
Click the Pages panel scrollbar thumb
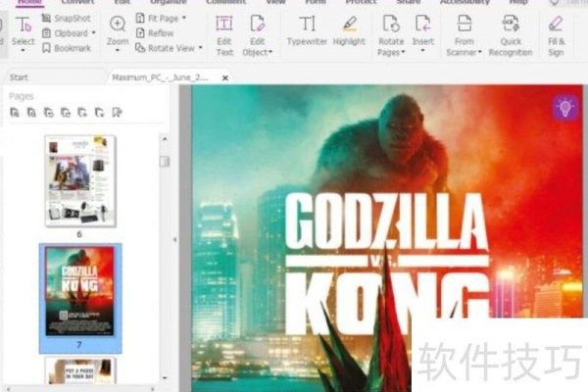(x=165, y=162)
